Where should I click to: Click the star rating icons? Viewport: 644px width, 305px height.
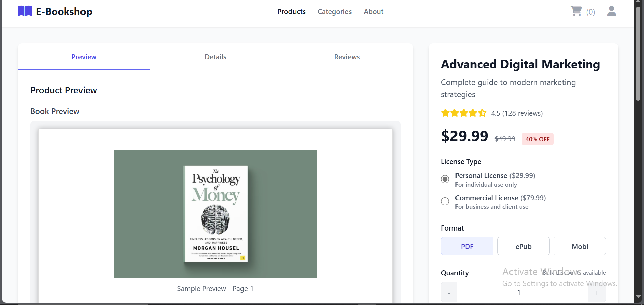(x=464, y=113)
